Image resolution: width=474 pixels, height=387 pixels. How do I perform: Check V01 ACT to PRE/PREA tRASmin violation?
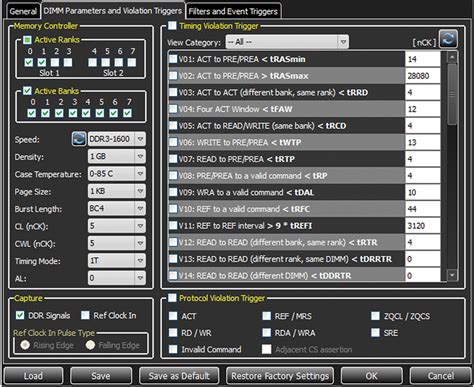(173, 59)
